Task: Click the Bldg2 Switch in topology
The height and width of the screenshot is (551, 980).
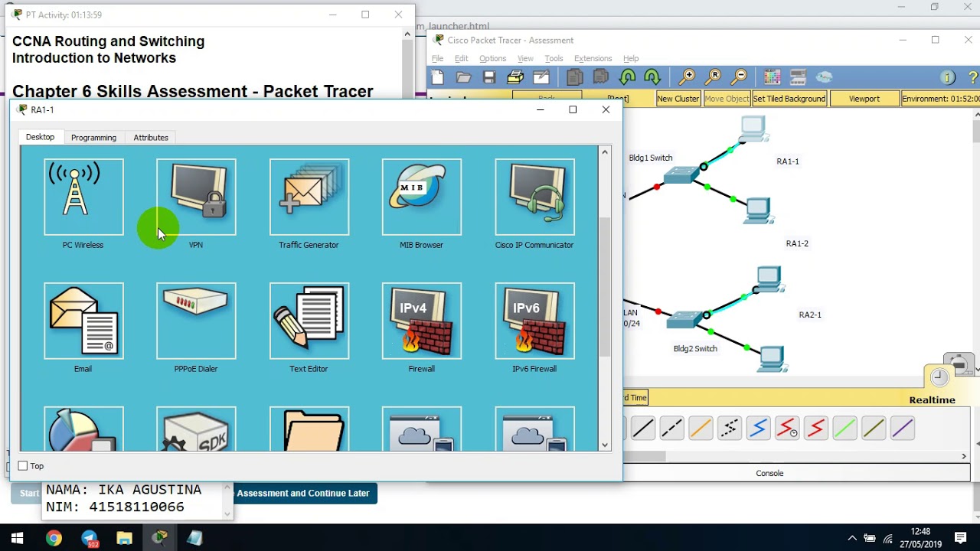Action: [x=684, y=320]
